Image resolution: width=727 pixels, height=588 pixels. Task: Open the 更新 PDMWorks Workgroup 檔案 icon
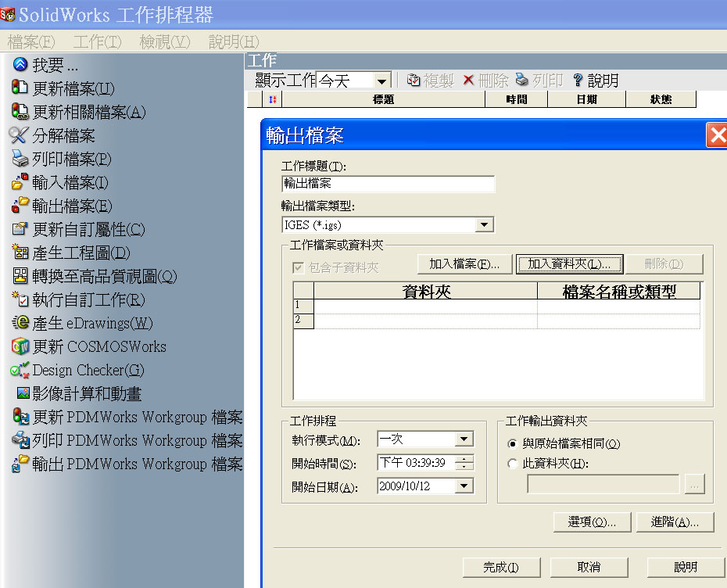pos(21,417)
